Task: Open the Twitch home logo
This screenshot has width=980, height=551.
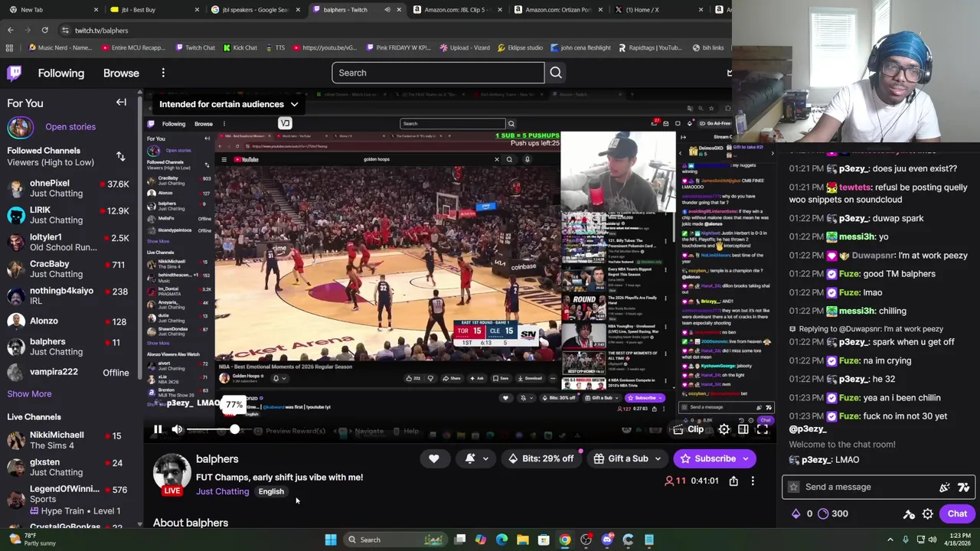Action: click(x=15, y=73)
